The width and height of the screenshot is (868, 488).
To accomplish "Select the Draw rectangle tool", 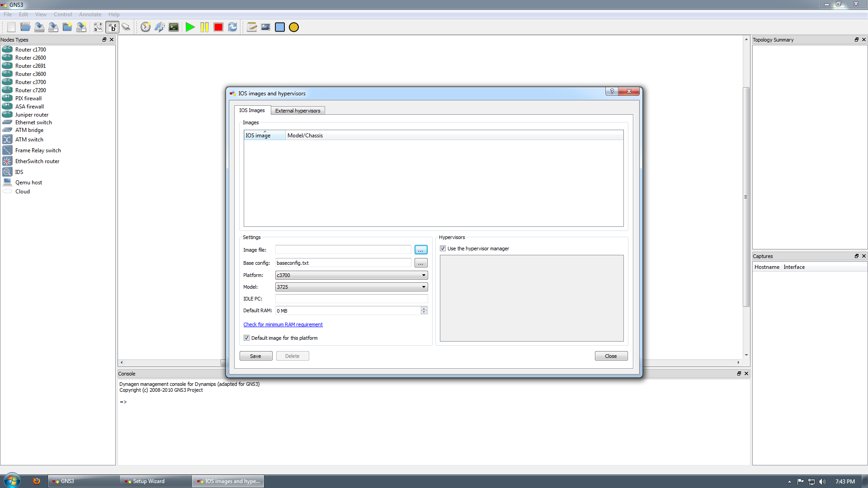I will pyautogui.click(x=280, y=27).
